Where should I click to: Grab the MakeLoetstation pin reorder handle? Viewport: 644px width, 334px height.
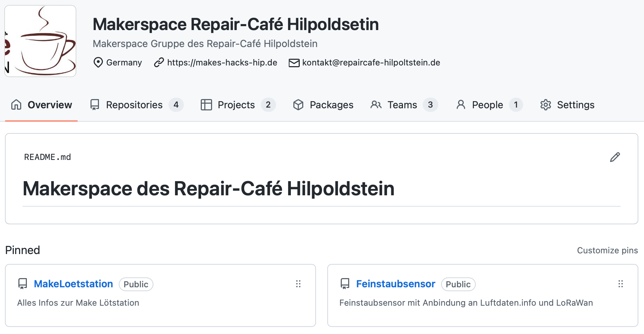298,284
